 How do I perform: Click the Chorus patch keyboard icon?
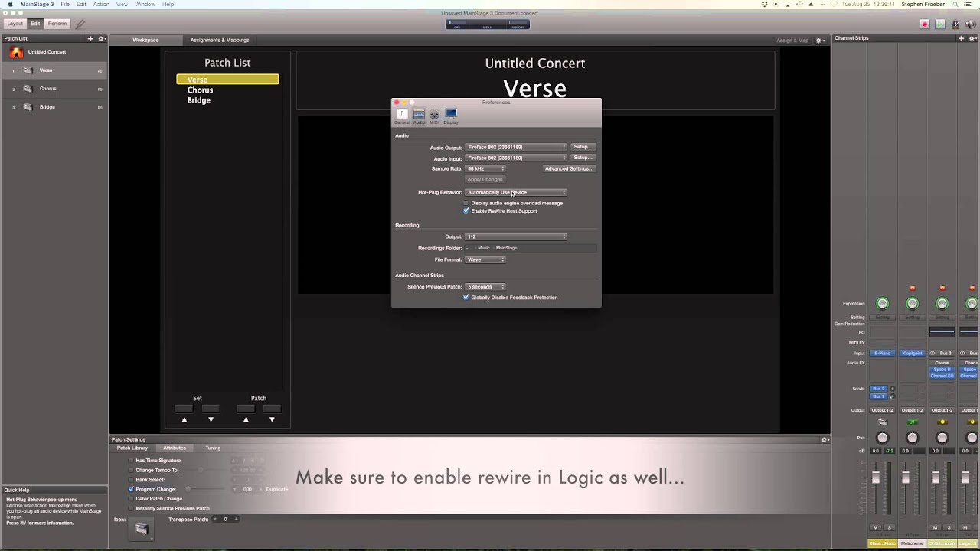28,89
